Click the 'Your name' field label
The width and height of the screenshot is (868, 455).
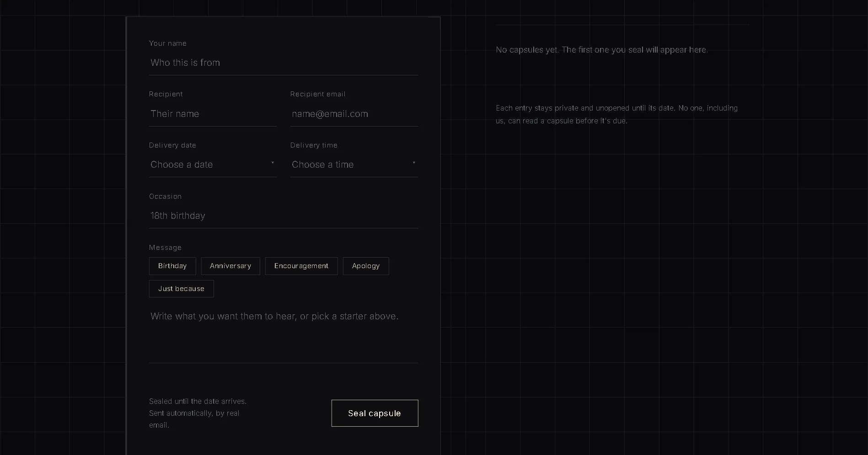(x=168, y=43)
